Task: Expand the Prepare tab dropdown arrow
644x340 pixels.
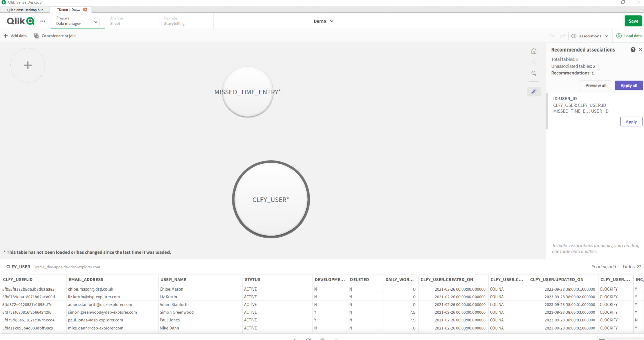Action: click(96, 22)
